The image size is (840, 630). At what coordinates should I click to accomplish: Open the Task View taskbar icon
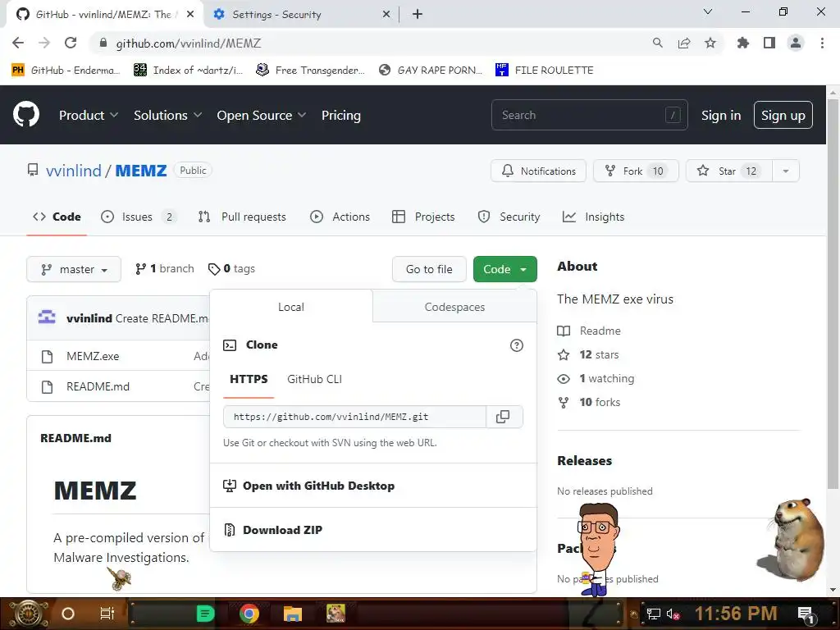pos(107,614)
